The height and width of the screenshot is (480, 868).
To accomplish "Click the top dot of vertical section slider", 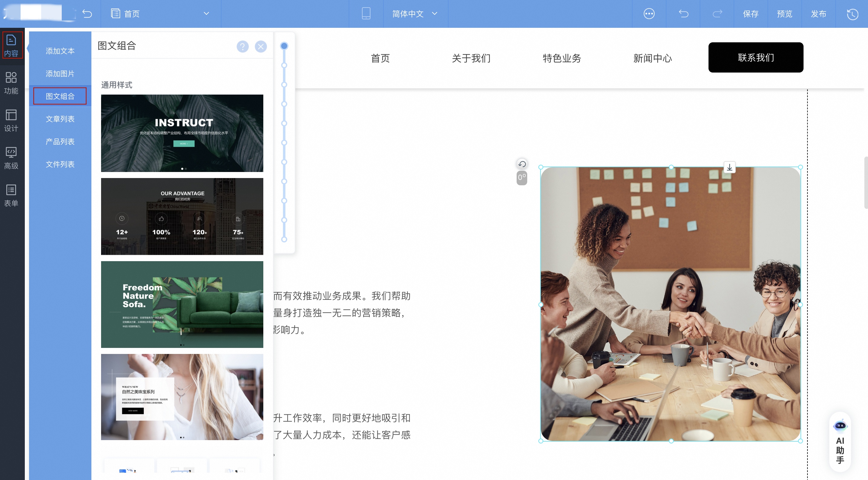I will pyautogui.click(x=284, y=46).
